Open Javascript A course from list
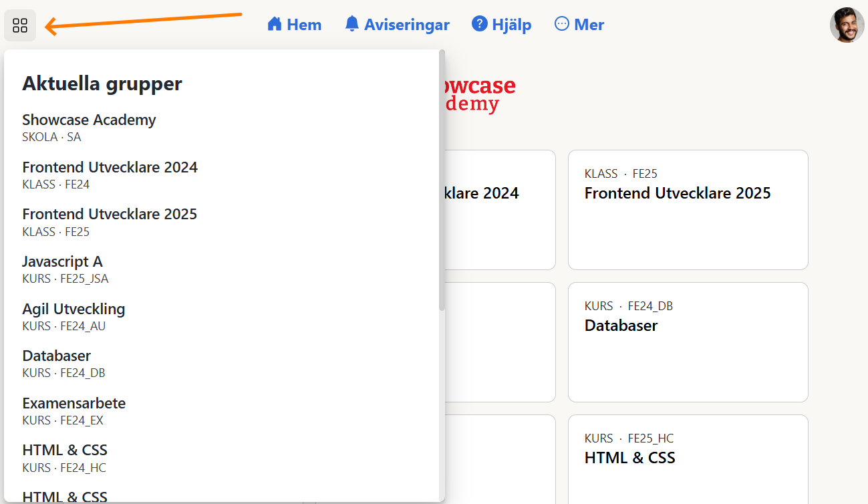 click(62, 261)
